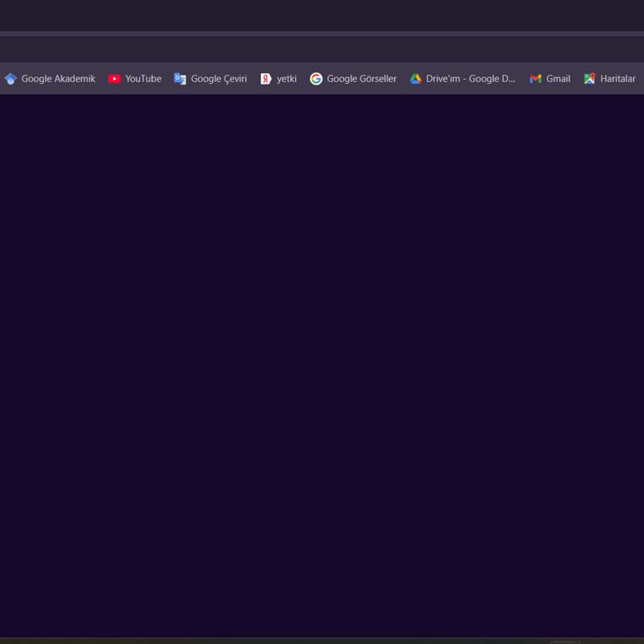Open the Google Çeviri bookmark
This screenshot has width=644, height=644.
click(210, 79)
